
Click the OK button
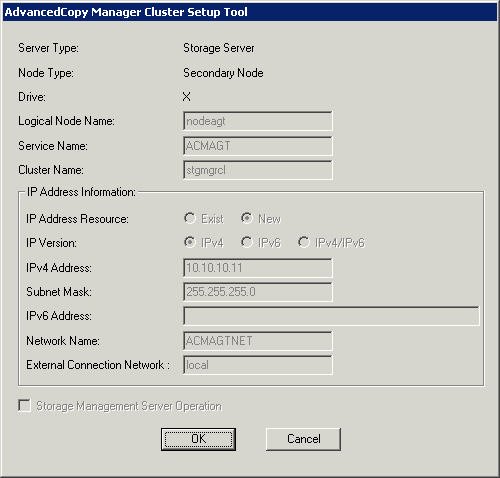coord(198,439)
